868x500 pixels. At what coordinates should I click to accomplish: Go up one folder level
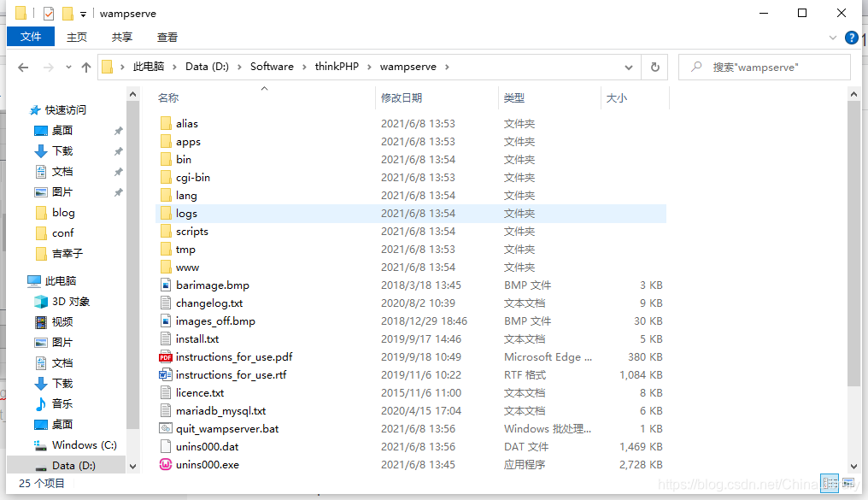(85, 68)
